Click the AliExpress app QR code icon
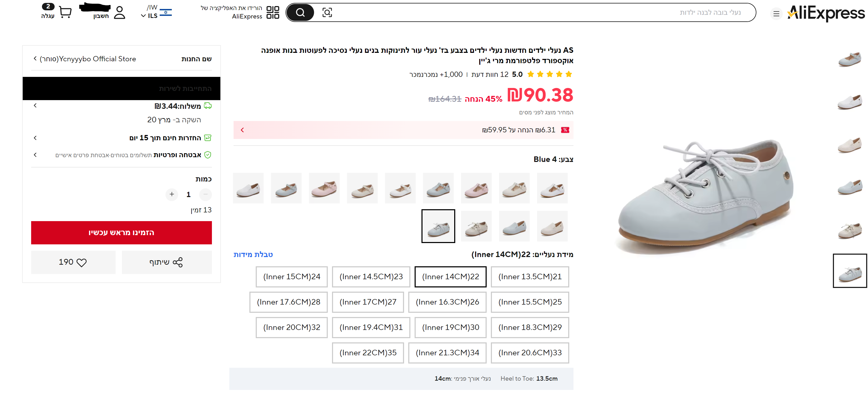Screen dimensions: 868x396 [x=273, y=12]
